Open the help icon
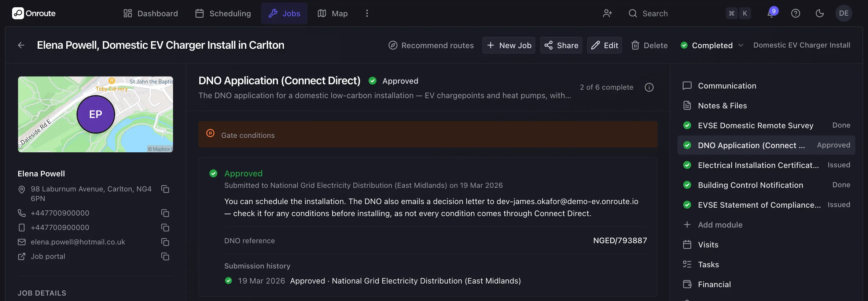The width and height of the screenshot is (868, 301). tap(795, 13)
